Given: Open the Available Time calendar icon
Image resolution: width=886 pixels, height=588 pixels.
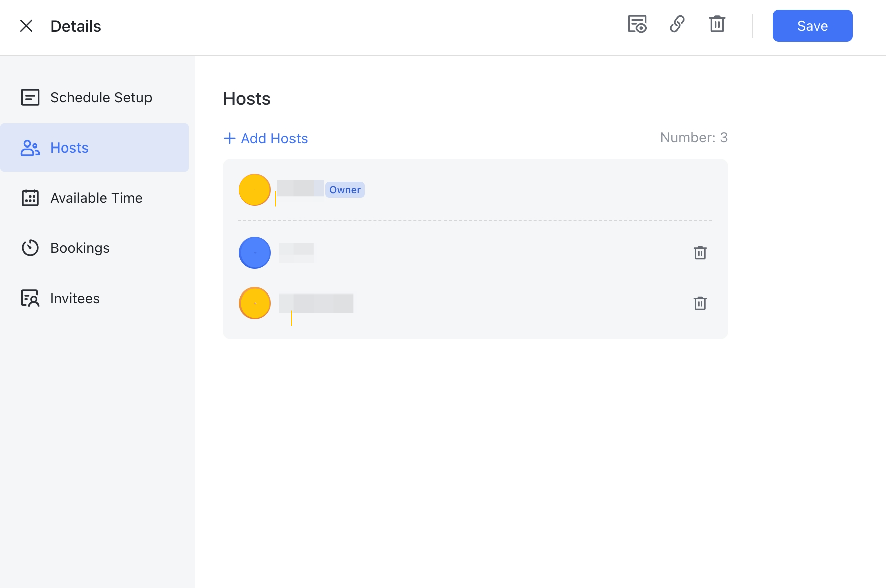Looking at the screenshot, I should [30, 198].
